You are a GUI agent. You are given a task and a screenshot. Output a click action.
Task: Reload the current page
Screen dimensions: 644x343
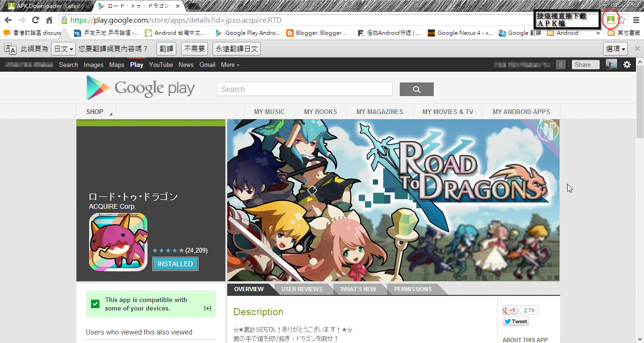35,20
